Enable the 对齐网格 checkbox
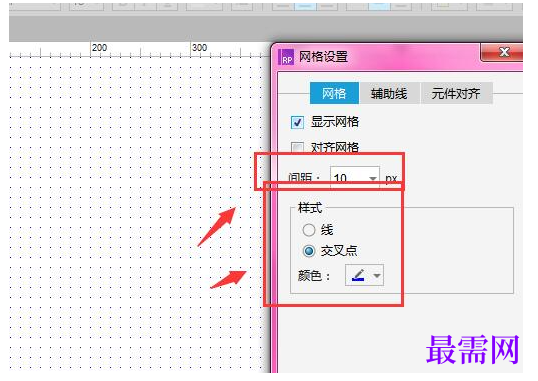Viewport: 538px width, 381px height. (x=297, y=148)
